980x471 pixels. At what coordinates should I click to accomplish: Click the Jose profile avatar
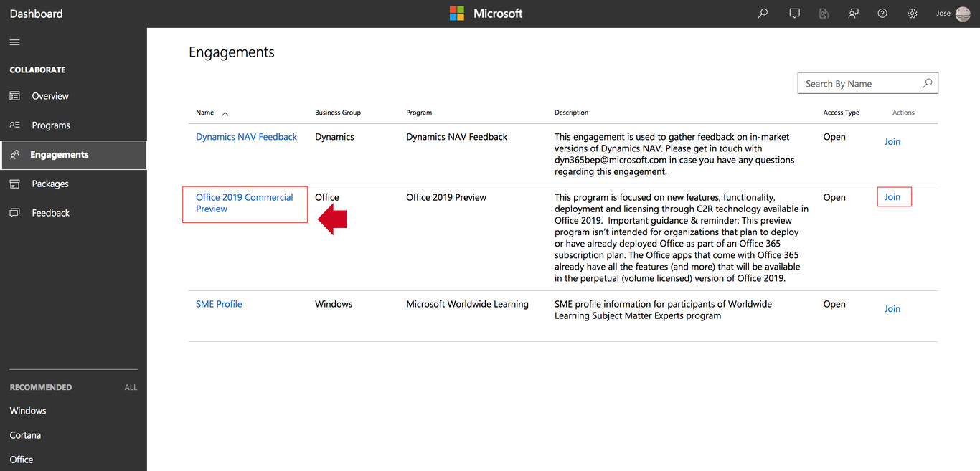(x=963, y=14)
